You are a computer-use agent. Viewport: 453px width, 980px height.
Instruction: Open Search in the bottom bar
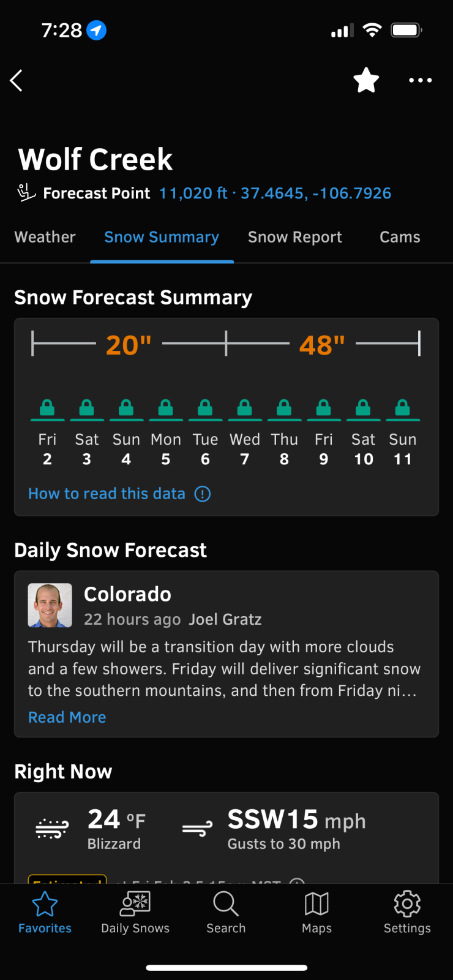pyautogui.click(x=226, y=912)
